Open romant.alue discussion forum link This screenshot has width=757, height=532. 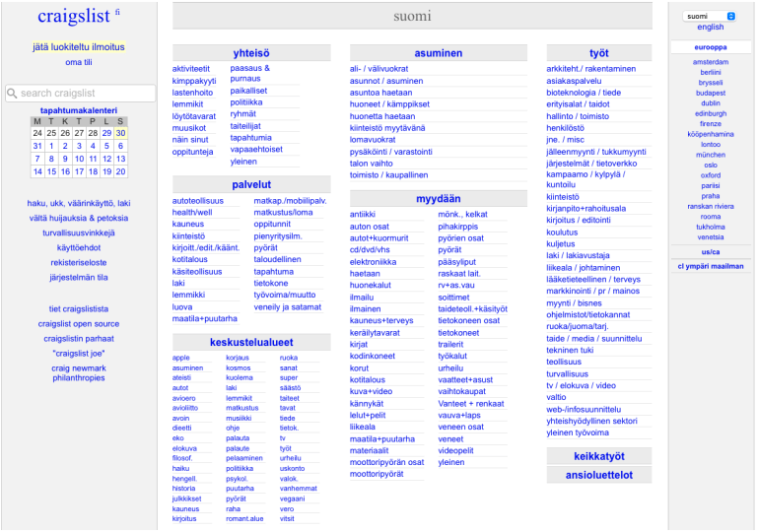(244, 519)
